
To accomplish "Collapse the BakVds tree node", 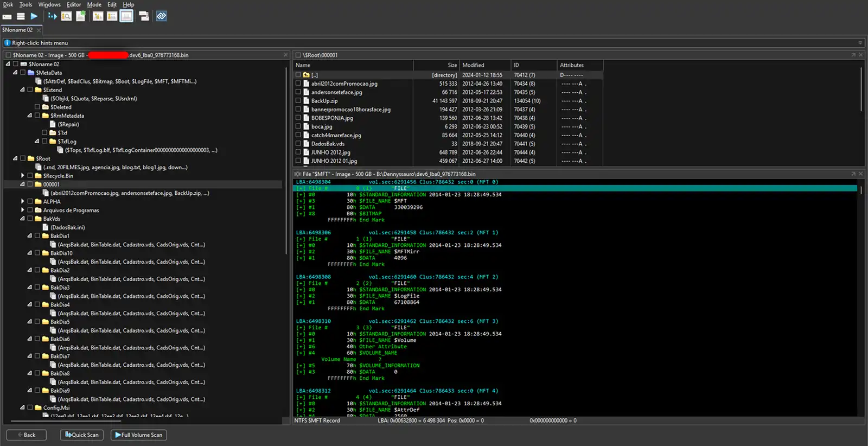I will (22, 219).
